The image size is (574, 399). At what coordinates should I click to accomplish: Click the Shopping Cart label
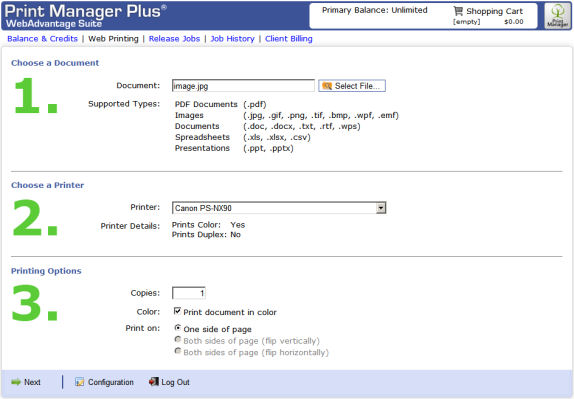click(494, 11)
